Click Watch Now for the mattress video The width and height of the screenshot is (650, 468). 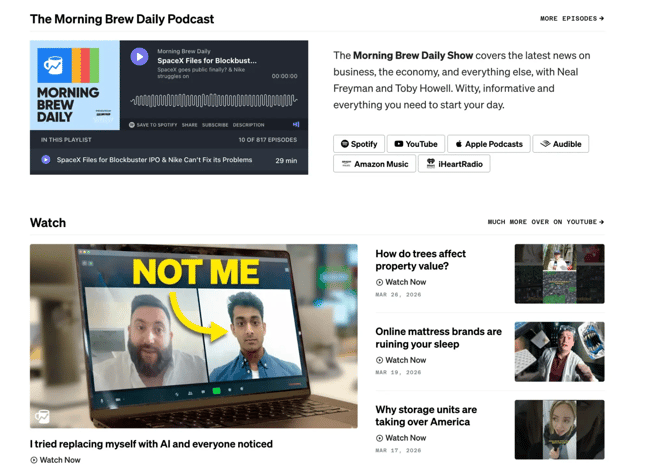point(401,360)
